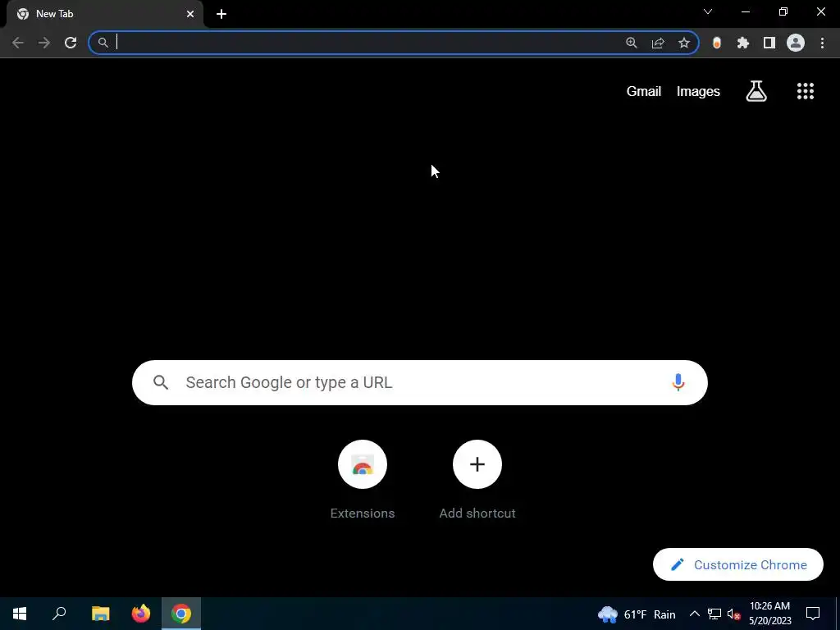Viewport: 840px width, 630px height.
Task: Select the New Tab tab
Action: coord(104,14)
